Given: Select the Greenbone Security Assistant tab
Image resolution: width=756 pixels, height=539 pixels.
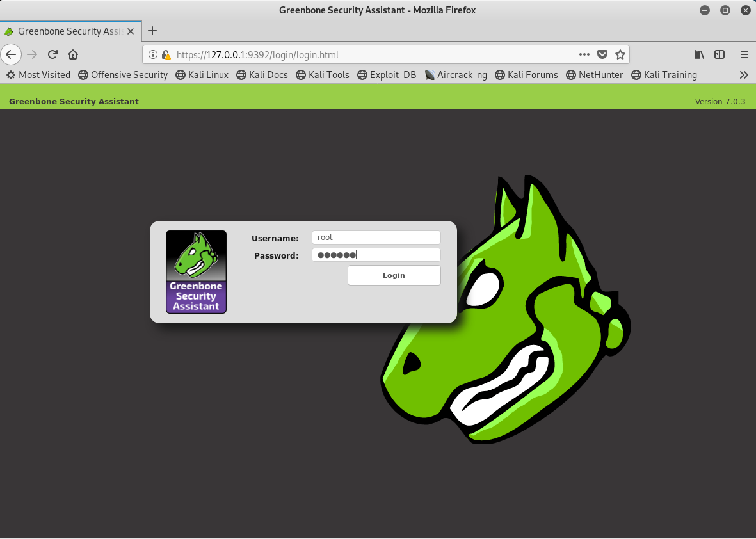Looking at the screenshot, I should (x=71, y=31).
